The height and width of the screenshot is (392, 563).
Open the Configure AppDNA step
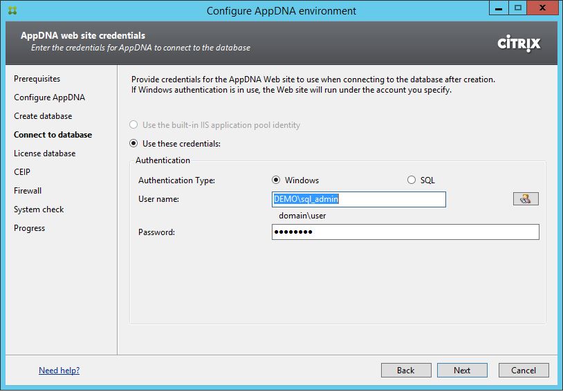pos(49,97)
